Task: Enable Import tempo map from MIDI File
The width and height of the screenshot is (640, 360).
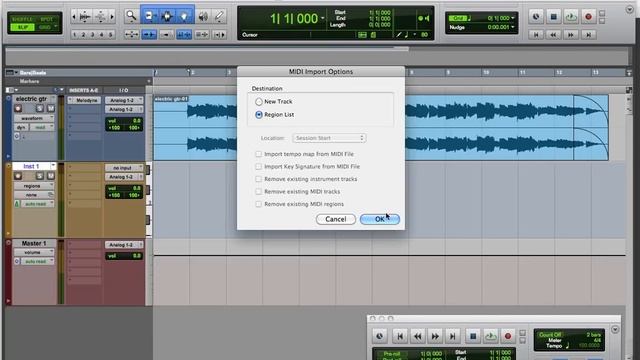Action: [258, 154]
